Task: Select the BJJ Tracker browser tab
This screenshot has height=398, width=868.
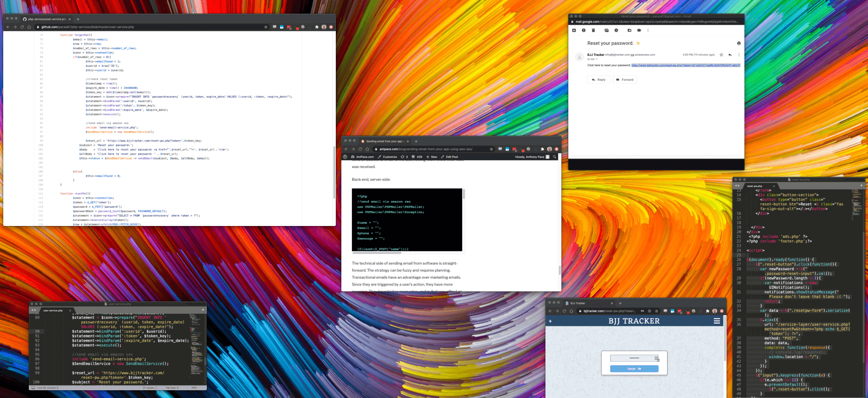Action: (x=588, y=303)
